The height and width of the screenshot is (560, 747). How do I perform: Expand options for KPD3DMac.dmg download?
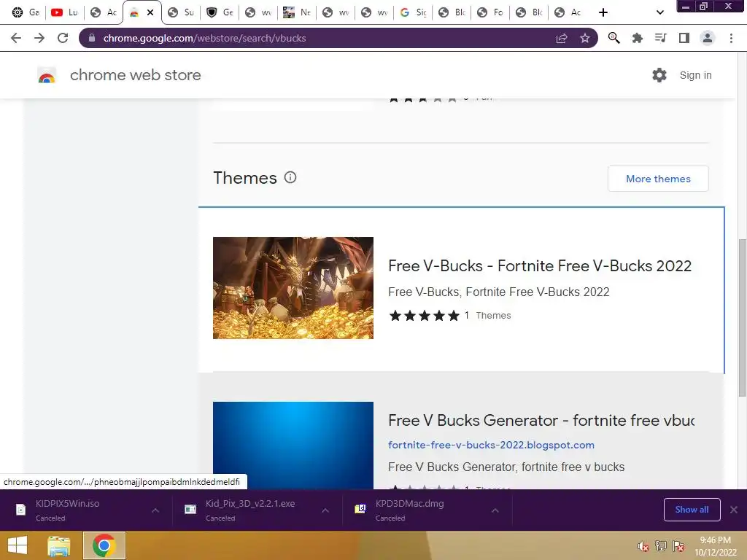tap(495, 510)
